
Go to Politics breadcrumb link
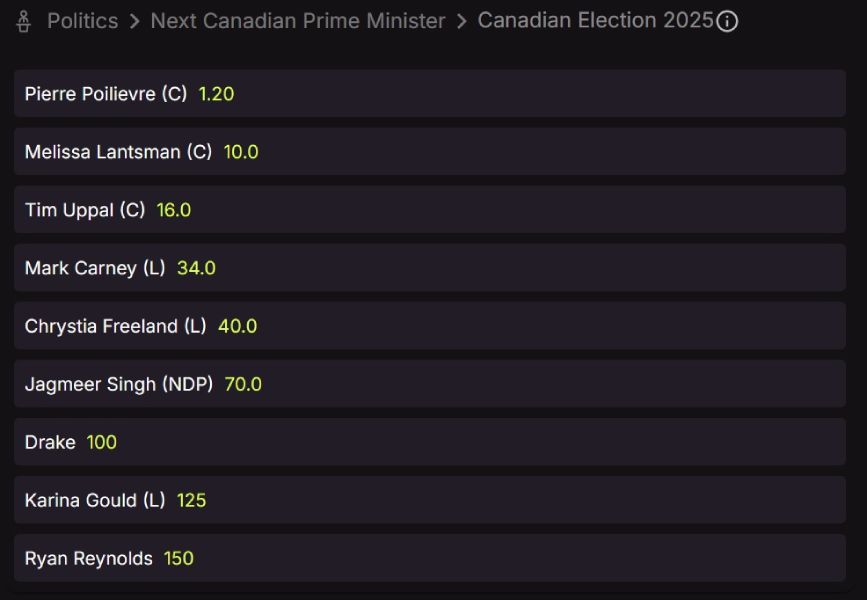coord(82,21)
